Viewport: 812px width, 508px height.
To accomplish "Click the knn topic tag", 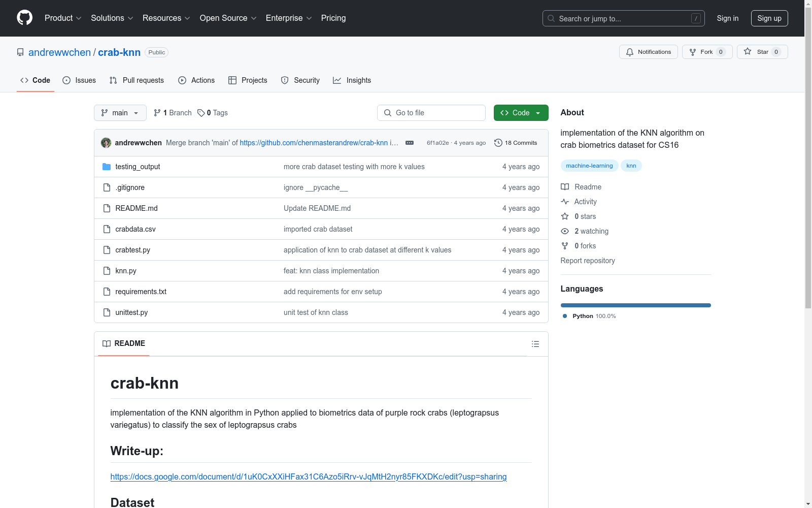I will 631,166.
